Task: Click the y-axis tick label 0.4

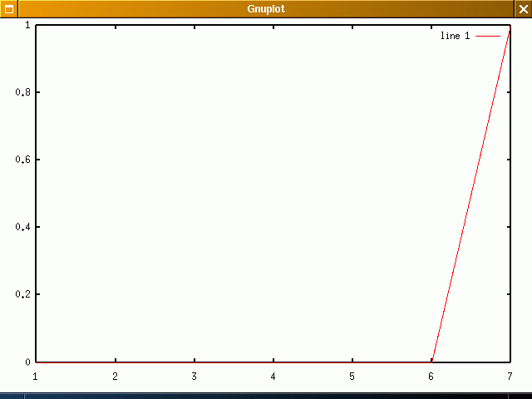Action: pos(23,227)
